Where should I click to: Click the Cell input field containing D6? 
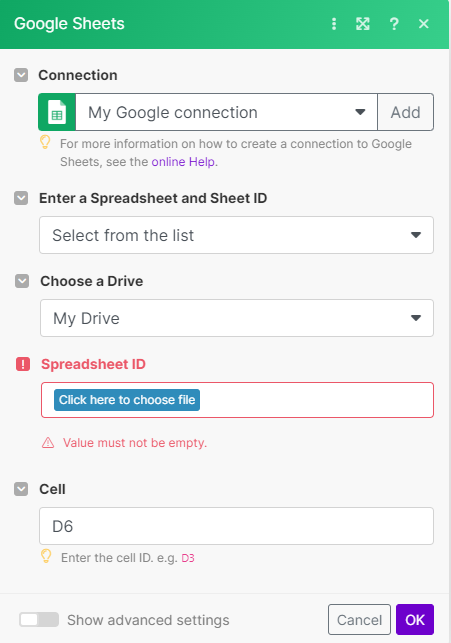point(236,526)
